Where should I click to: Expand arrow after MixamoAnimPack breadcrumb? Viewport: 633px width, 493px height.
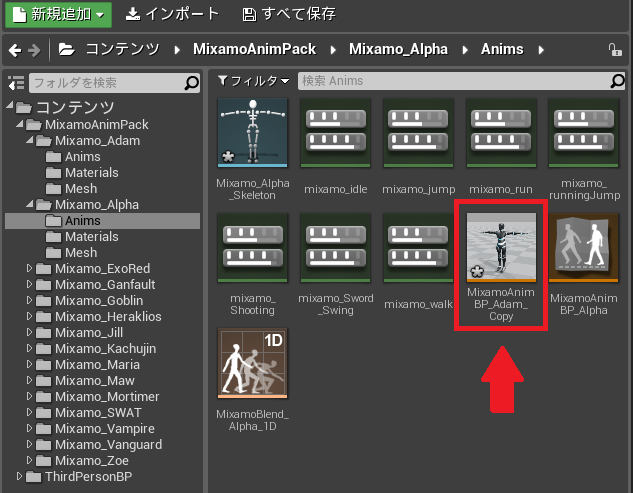[x=333, y=50]
